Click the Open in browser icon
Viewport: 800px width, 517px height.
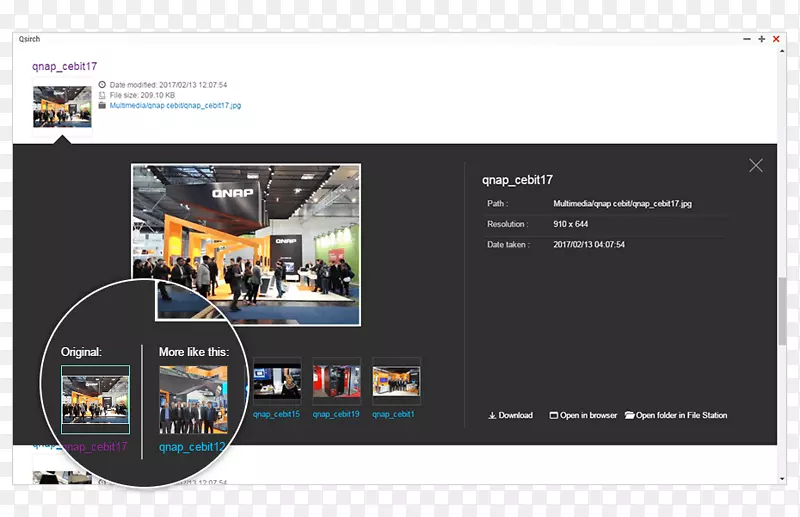[554, 415]
